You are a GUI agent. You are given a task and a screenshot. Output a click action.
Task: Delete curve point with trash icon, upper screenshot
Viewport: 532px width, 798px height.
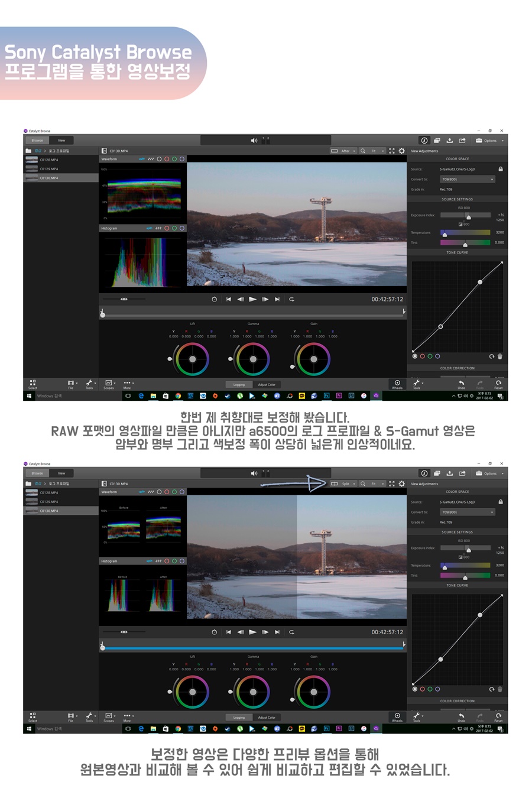[499, 356]
